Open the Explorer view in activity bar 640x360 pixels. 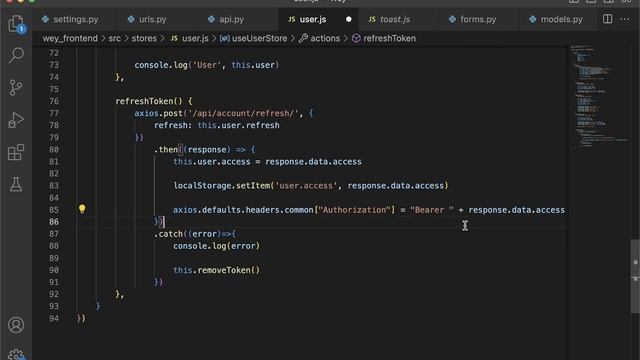coord(16,23)
